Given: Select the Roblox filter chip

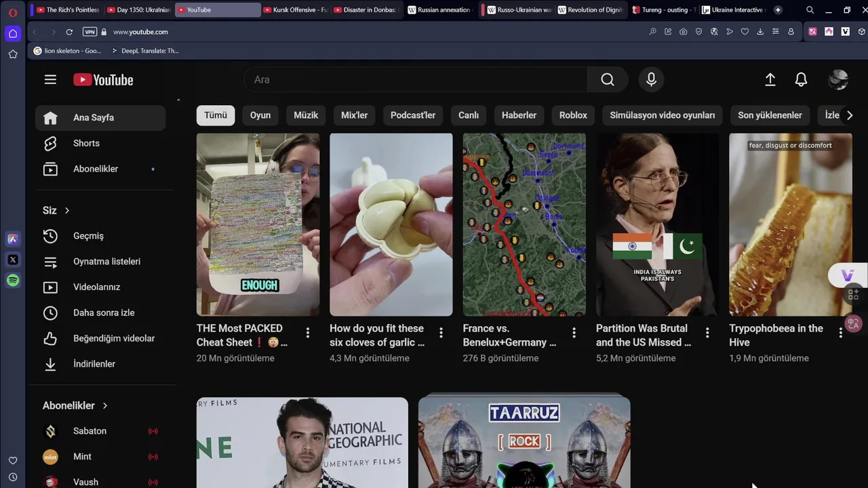Looking at the screenshot, I should point(573,115).
